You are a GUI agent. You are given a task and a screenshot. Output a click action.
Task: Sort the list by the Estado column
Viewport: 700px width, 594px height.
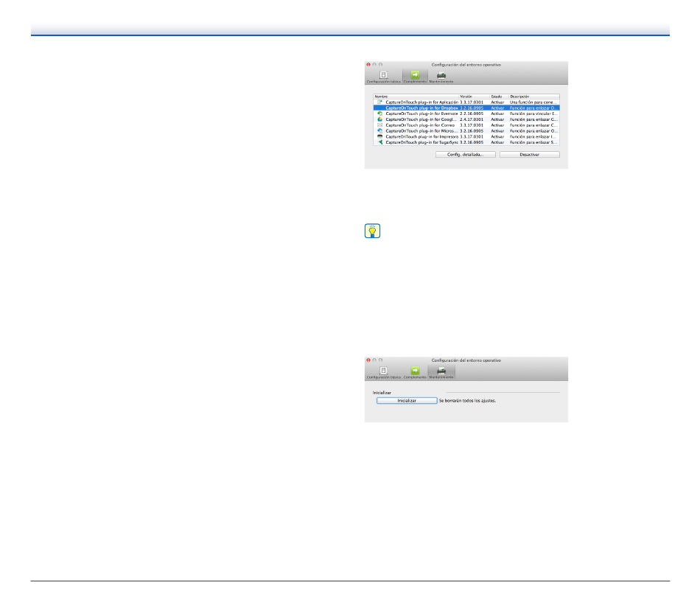pos(499,97)
